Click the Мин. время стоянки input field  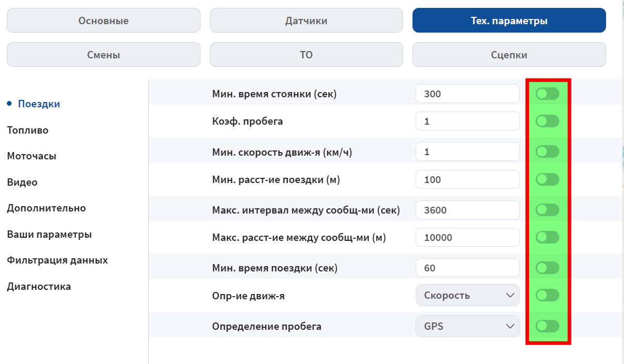[x=467, y=94]
